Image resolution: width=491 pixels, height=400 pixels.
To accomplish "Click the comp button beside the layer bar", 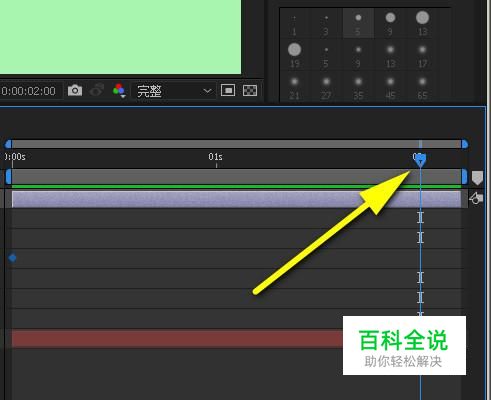I will pos(476,198).
